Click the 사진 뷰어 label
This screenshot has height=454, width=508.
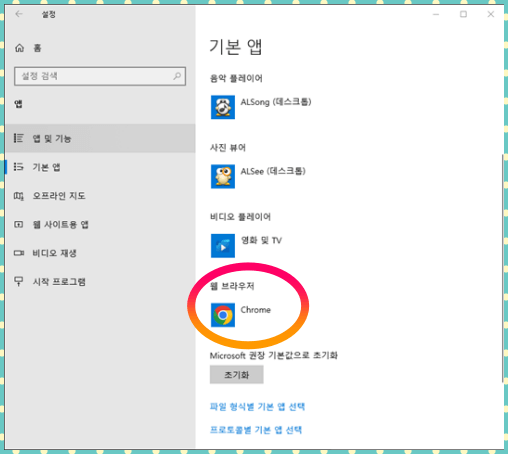(228, 148)
